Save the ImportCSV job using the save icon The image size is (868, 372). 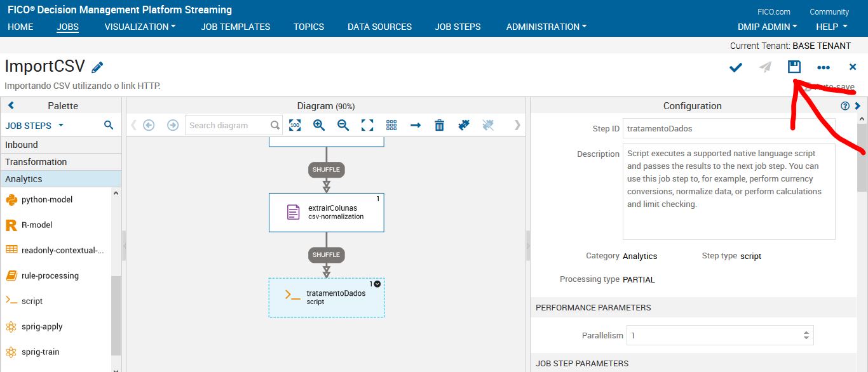(x=794, y=67)
